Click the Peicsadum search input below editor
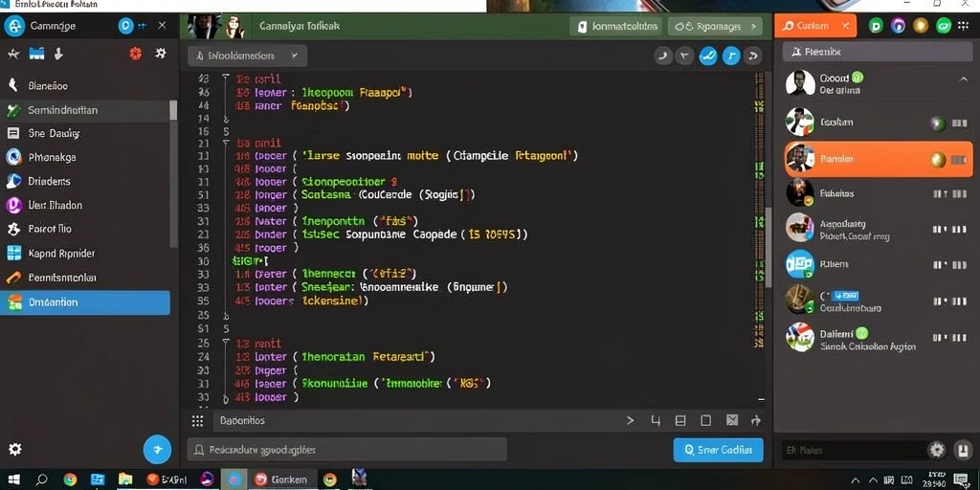This screenshot has height=490, width=980. coord(346,450)
